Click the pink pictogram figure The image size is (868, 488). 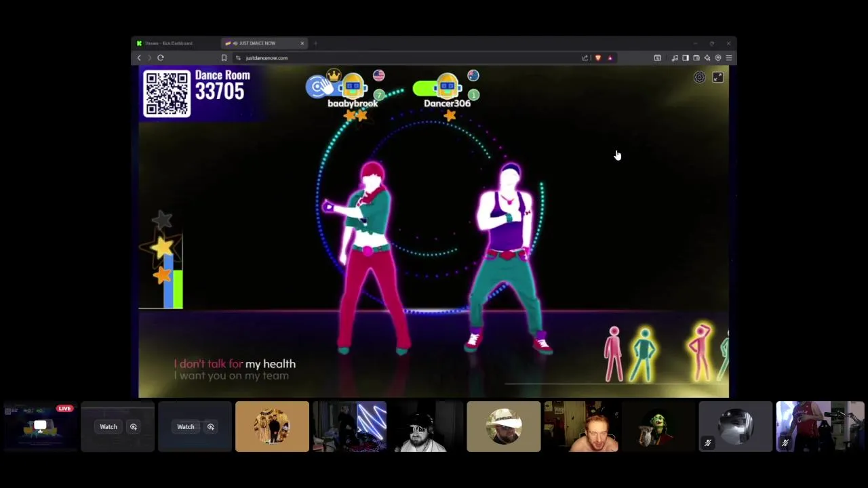coord(613,353)
